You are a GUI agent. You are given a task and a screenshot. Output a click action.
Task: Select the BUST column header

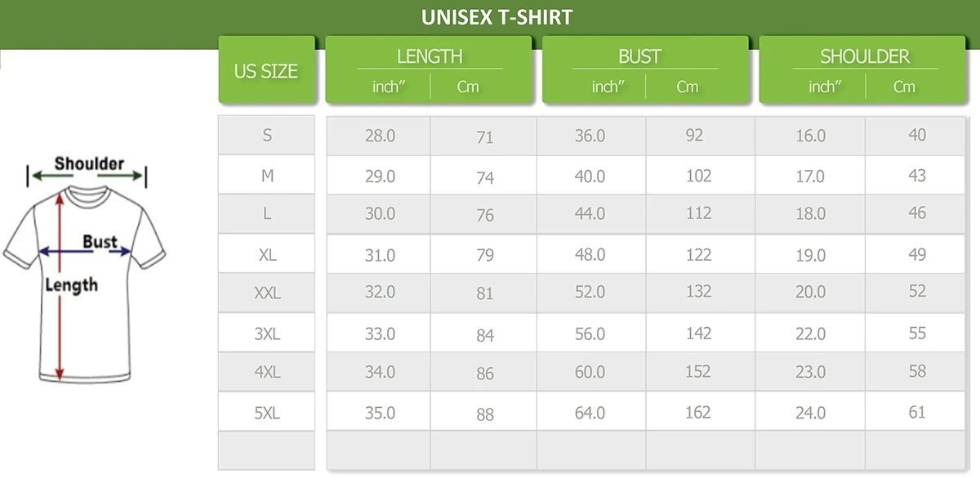pyautogui.click(x=639, y=56)
